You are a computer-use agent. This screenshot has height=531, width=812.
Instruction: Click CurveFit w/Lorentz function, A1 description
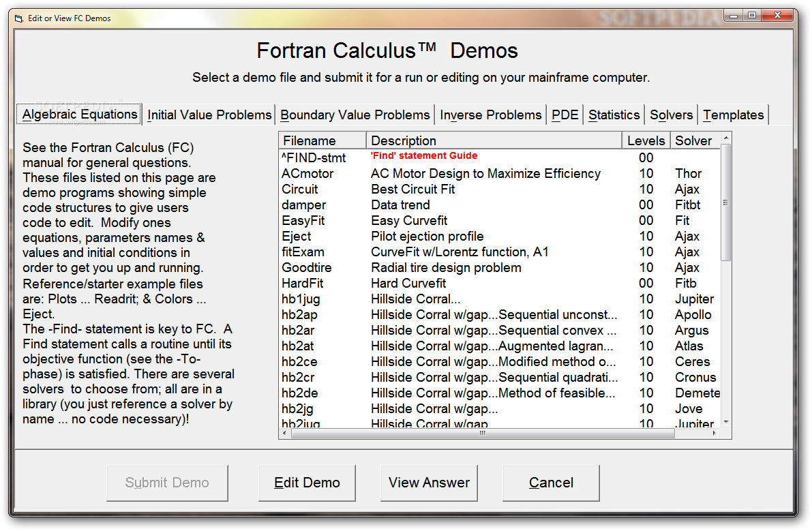(x=460, y=252)
